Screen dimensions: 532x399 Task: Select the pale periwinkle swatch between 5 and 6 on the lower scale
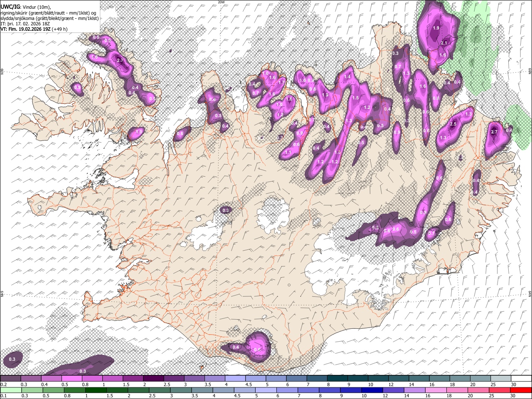[x=266, y=390]
